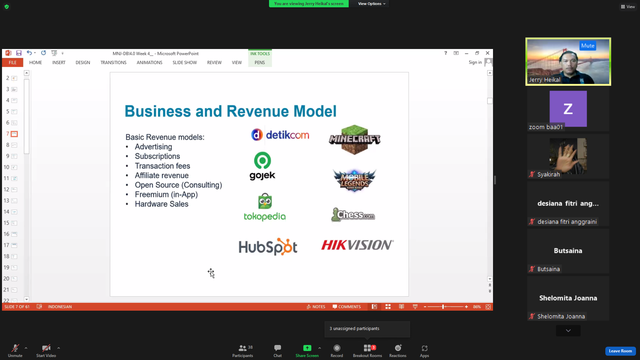Switch to Reading View icon
640x360 pixels.
point(402,307)
